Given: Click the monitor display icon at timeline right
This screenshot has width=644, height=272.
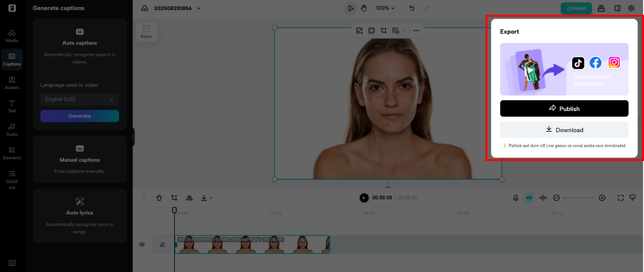Looking at the screenshot, I should (633, 198).
